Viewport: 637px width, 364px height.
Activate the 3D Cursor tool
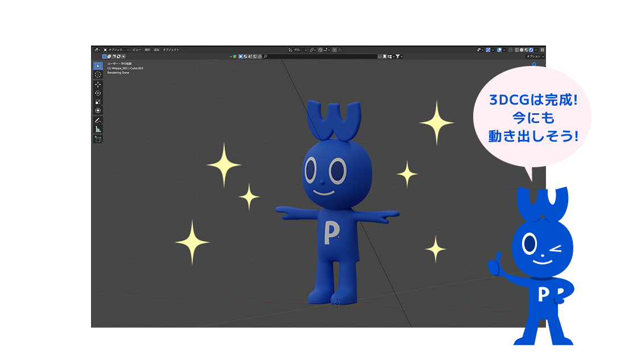[x=98, y=75]
